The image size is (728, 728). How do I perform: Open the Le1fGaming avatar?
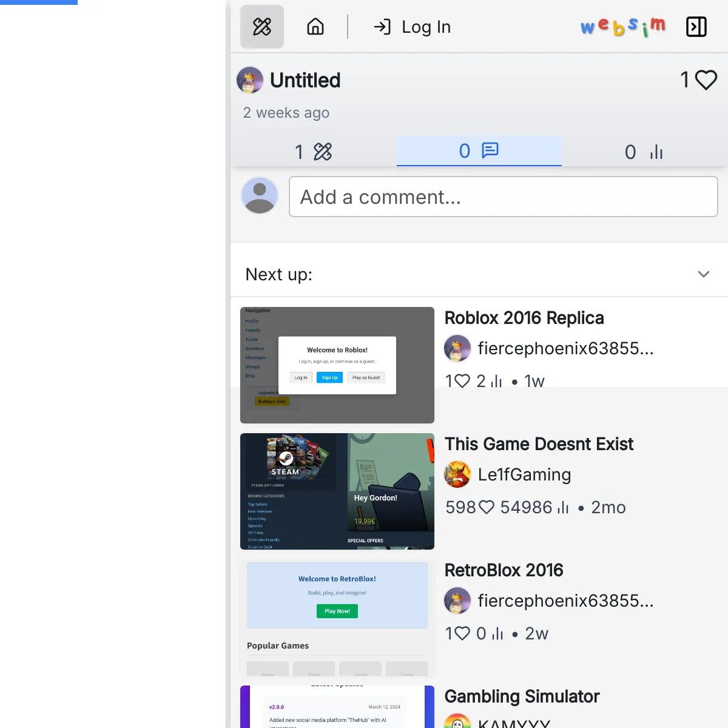[457, 474]
